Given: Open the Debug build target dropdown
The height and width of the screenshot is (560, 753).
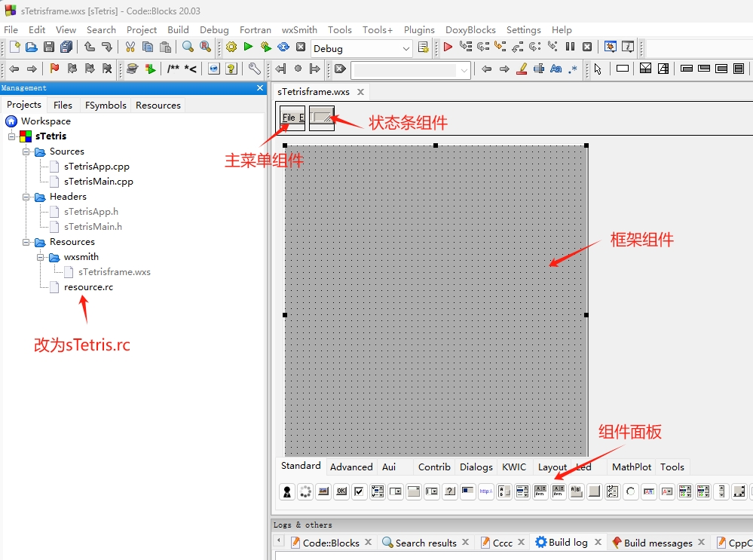Looking at the screenshot, I should [x=406, y=48].
